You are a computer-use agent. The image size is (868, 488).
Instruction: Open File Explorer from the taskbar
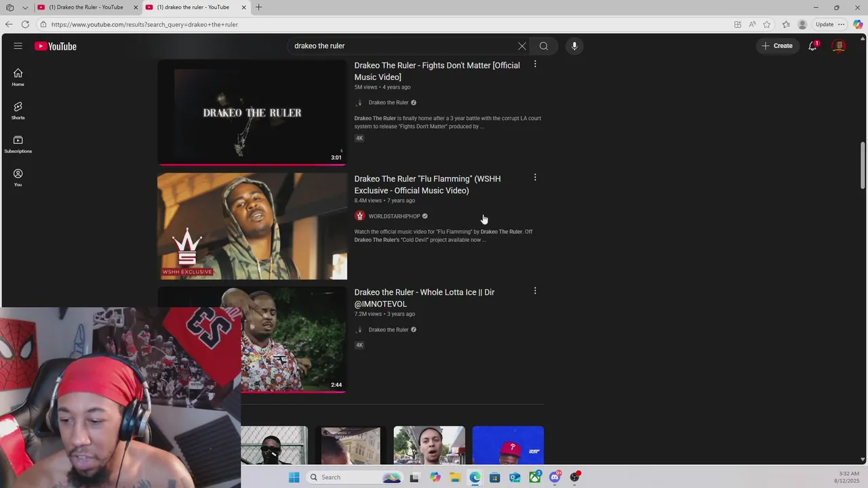pyautogui.click(x=455, y=477)
